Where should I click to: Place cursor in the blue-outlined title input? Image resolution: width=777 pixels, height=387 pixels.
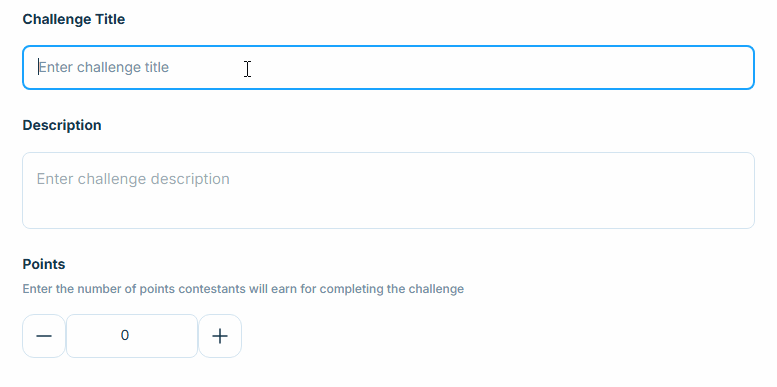pos(388,67)
